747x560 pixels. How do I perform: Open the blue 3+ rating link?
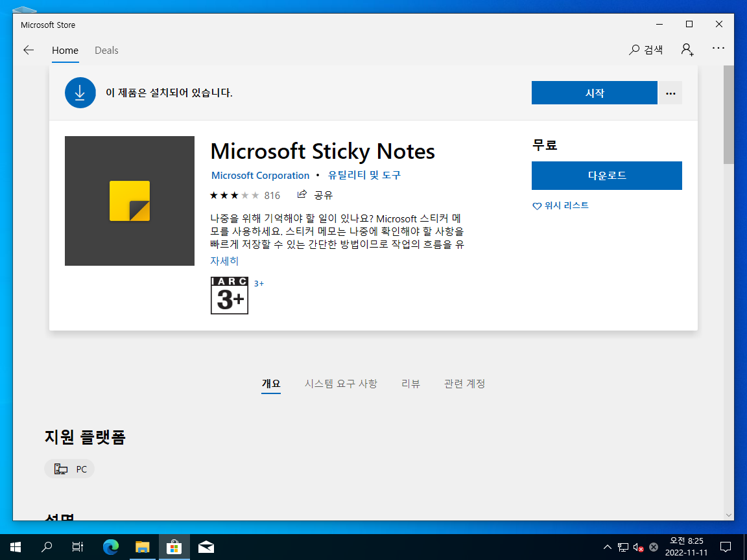pos(259,283)
